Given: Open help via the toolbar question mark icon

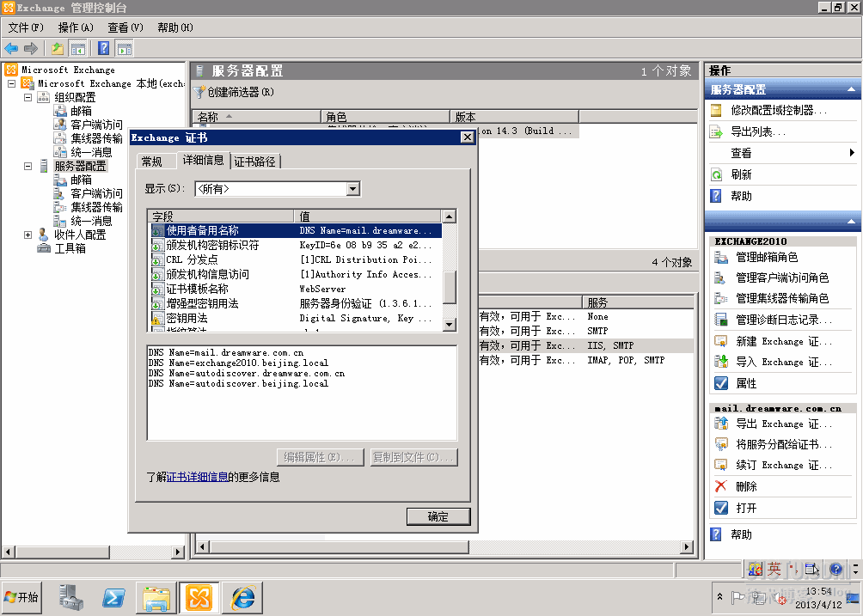Looking at the screenshot, I should tap(103, 48).
